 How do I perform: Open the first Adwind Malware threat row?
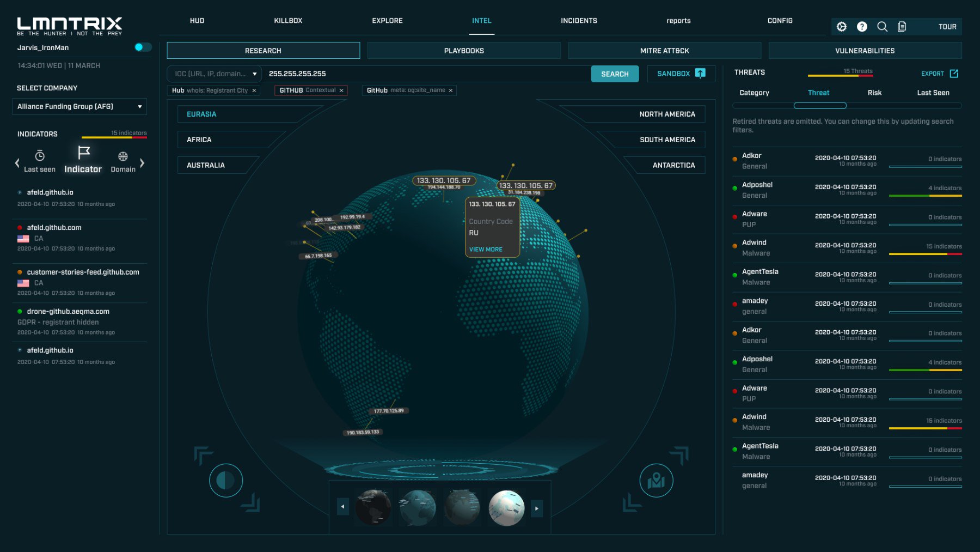point(847,248)
